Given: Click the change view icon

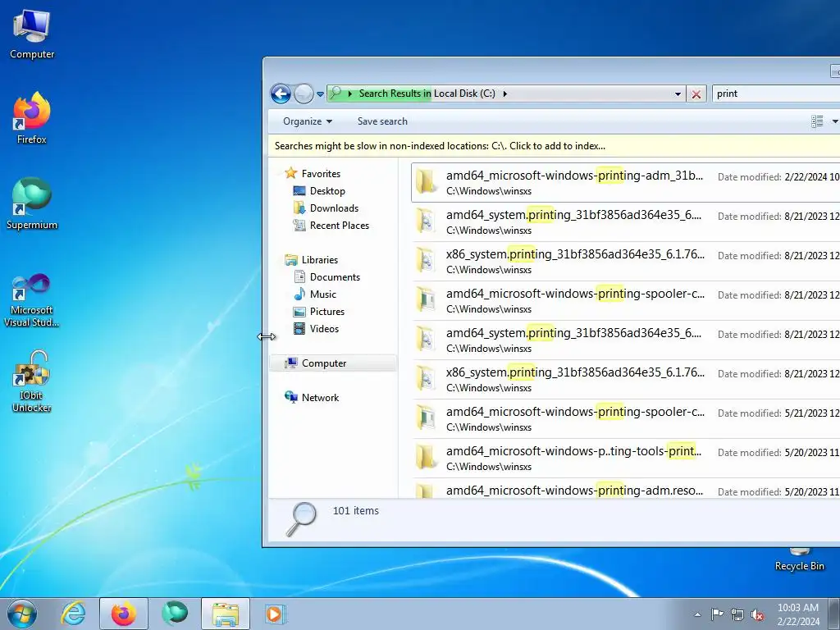Looking at the screenshot, I should 817,121.
